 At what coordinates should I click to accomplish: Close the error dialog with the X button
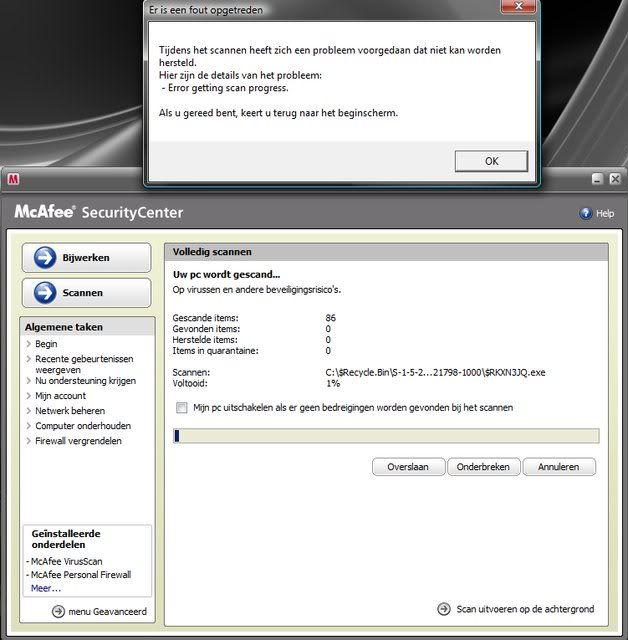[518, 6]
